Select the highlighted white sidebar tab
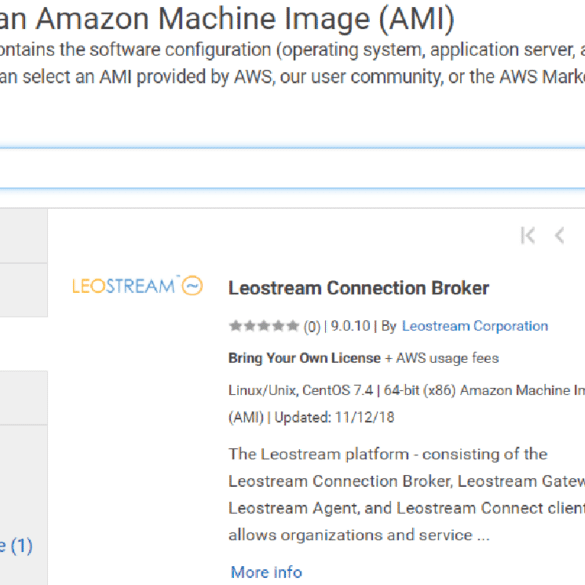 tap(24, 344)
